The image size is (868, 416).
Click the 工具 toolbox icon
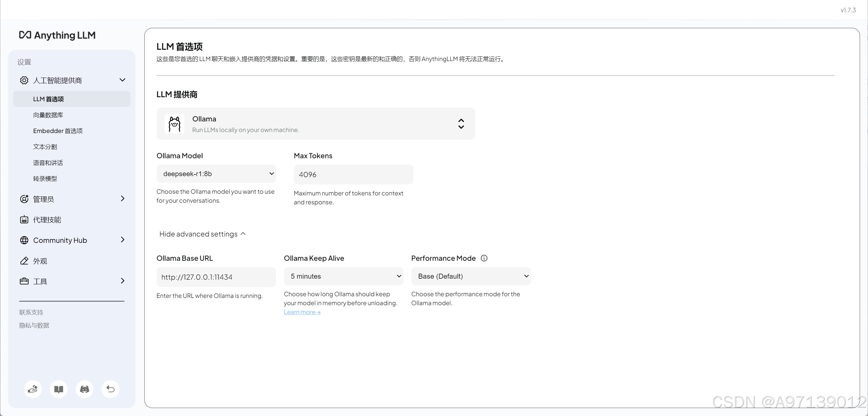point(24,281)
